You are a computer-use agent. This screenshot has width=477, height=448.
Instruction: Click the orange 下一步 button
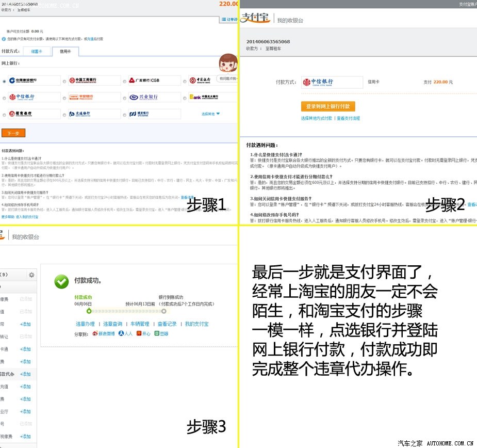click(13, 133)
